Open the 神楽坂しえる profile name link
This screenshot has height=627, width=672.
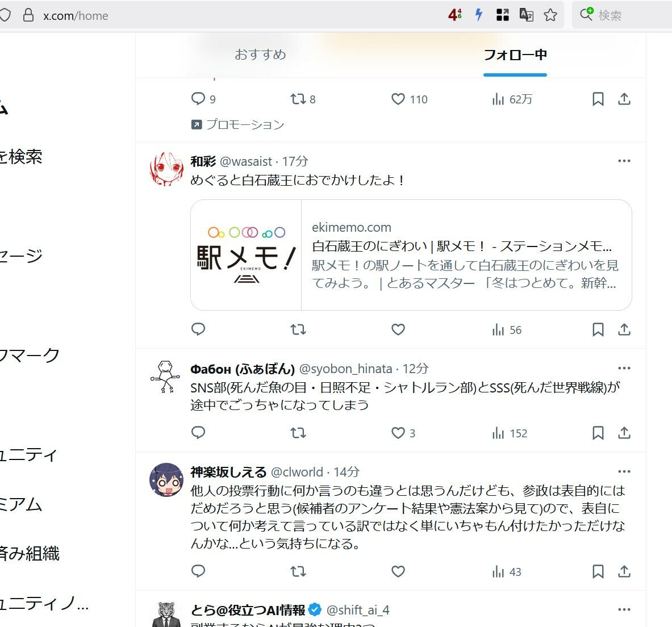tap(228, 472)
